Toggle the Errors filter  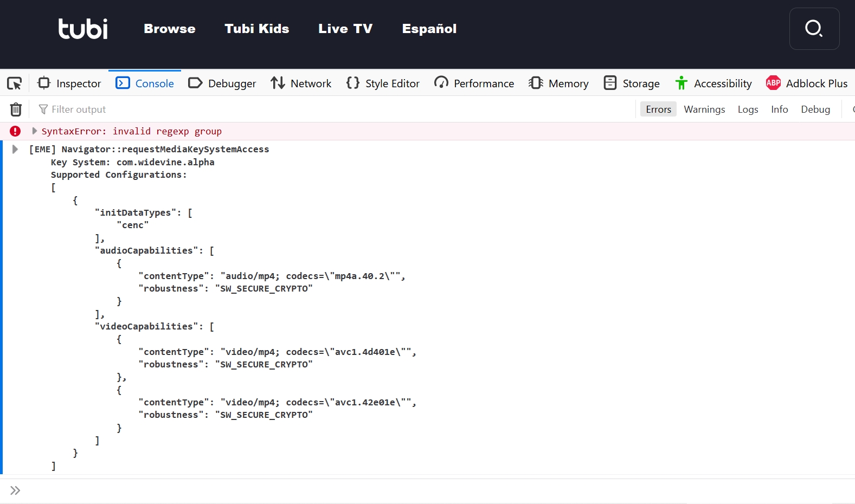coord(658,109)
